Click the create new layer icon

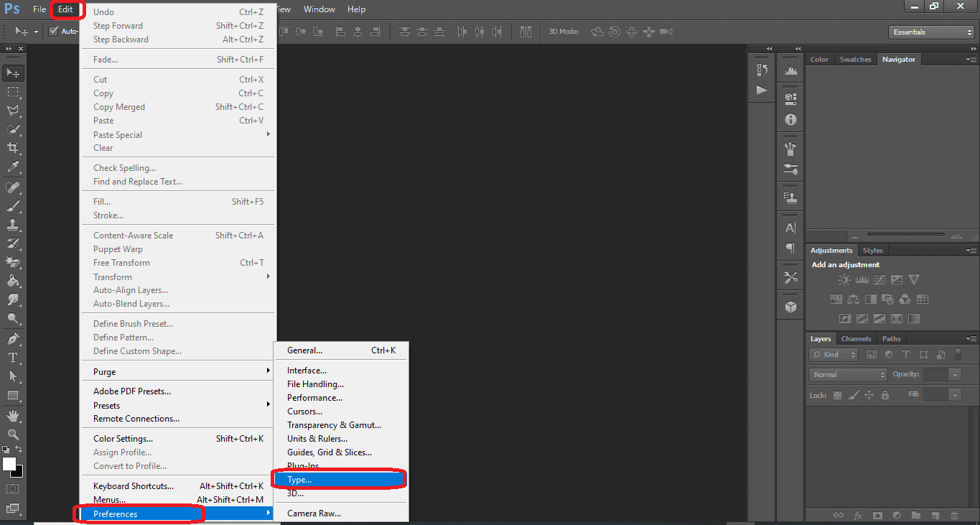(x=935, y=516)
